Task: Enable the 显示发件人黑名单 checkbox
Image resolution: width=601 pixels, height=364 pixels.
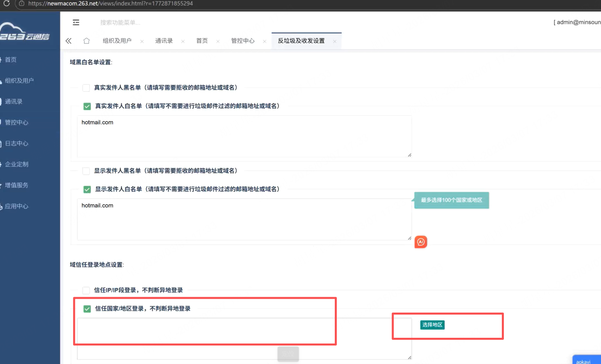Action: (86, 171)
